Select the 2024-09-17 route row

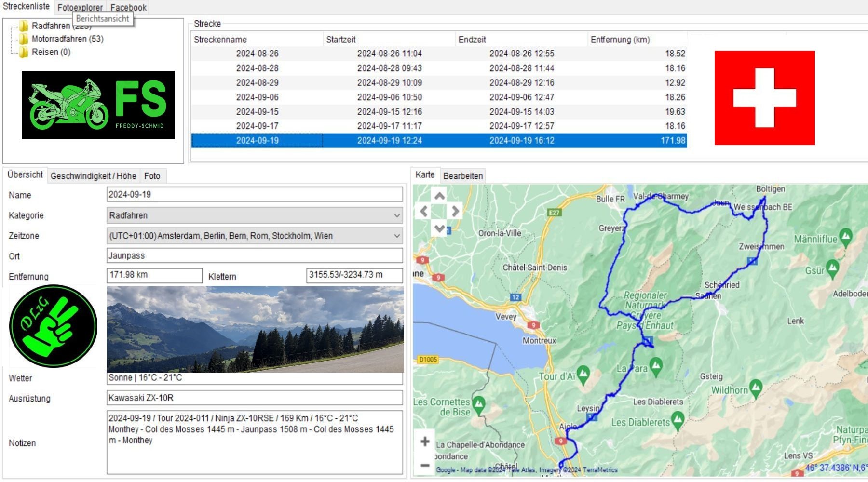[439, 126]
